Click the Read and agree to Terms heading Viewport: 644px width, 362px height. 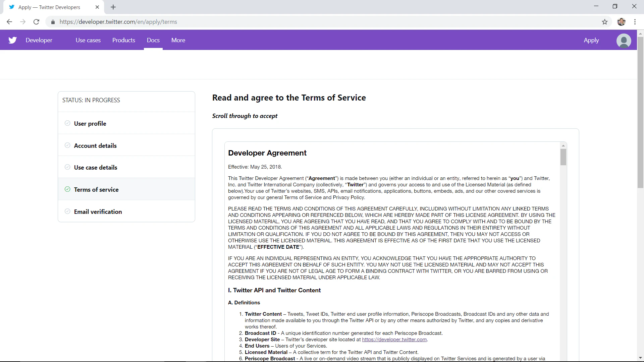[x=289, y=98]
